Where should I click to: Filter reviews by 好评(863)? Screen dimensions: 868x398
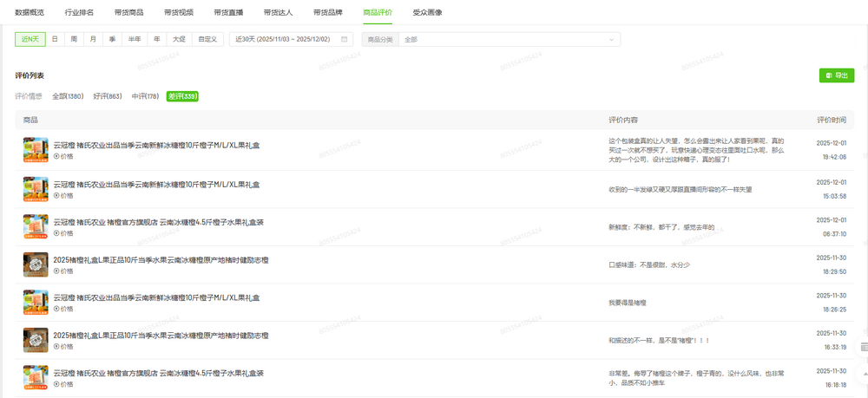[x=108, y=96]
